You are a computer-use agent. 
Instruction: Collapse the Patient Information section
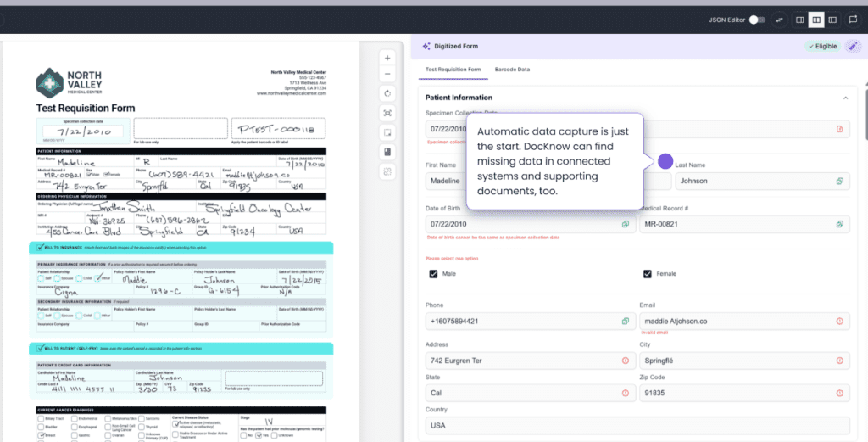(845, 98)
